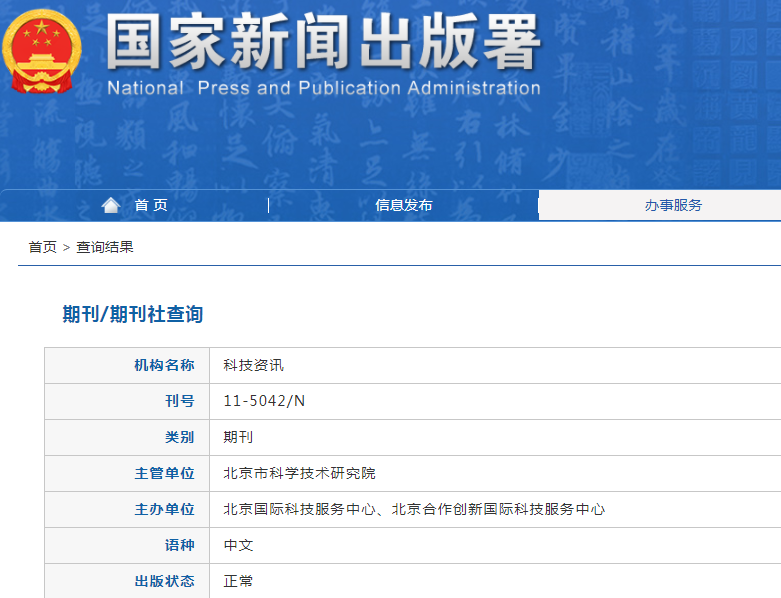
Task: Click the National Press and Publication Administration subtitle
Action: (x=323, y=88)
